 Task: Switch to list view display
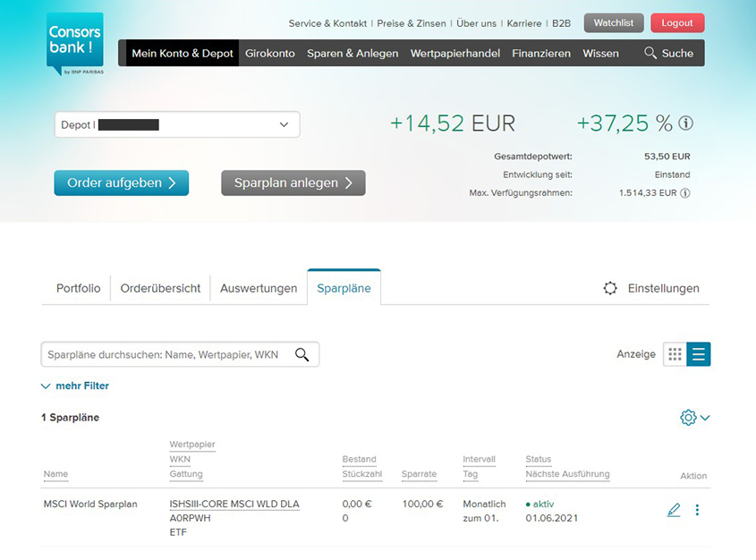[699, 354]
